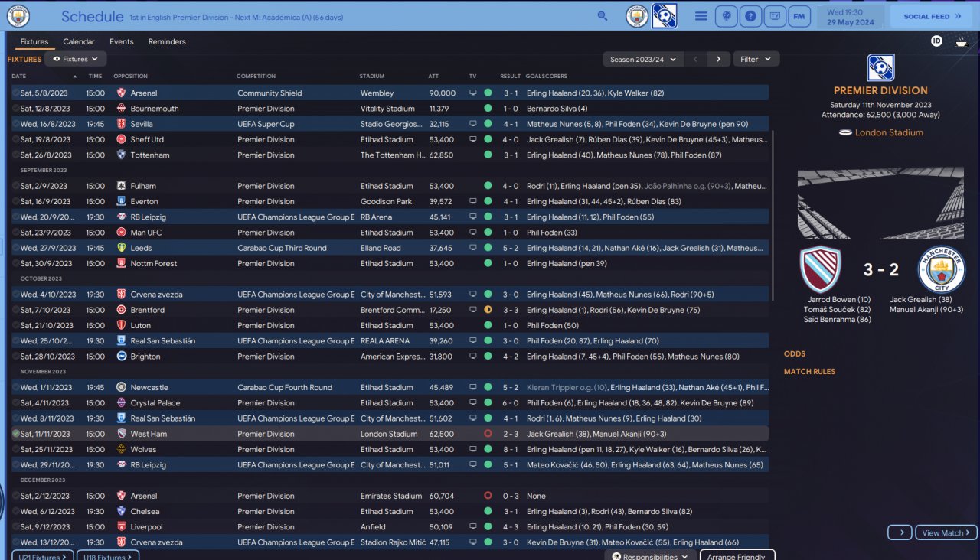
Task: Click the coffee cup holiday icon
Action: tap(961, 41)
